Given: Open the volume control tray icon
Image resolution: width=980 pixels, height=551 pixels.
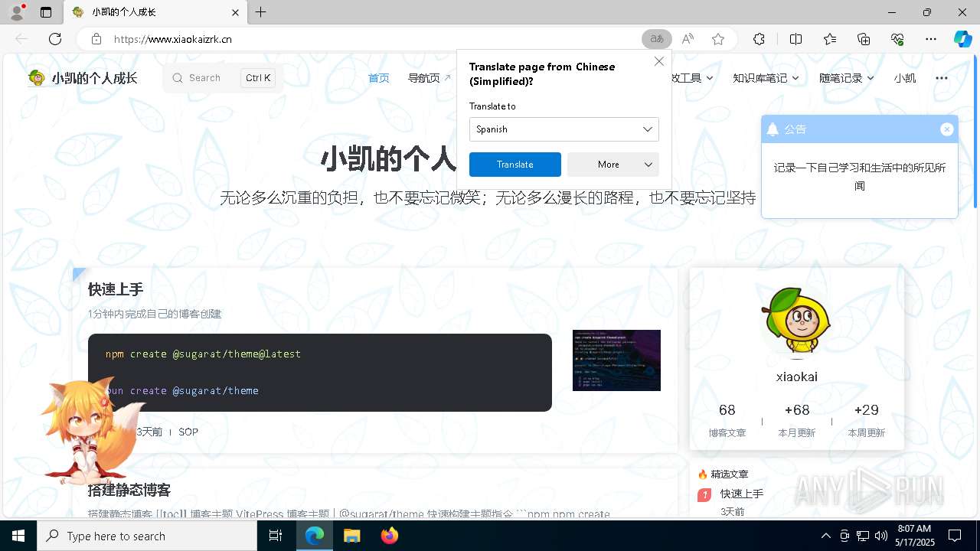Looking at the screenshot, I should [x=881, y=536].
